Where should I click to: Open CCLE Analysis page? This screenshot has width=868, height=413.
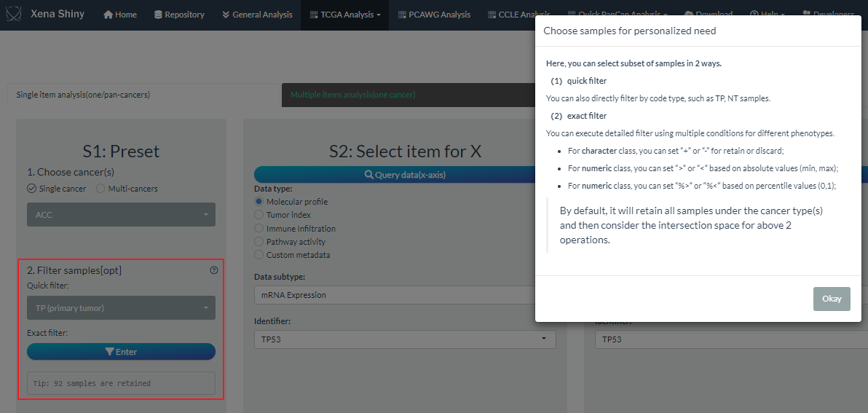pos(518,15)
